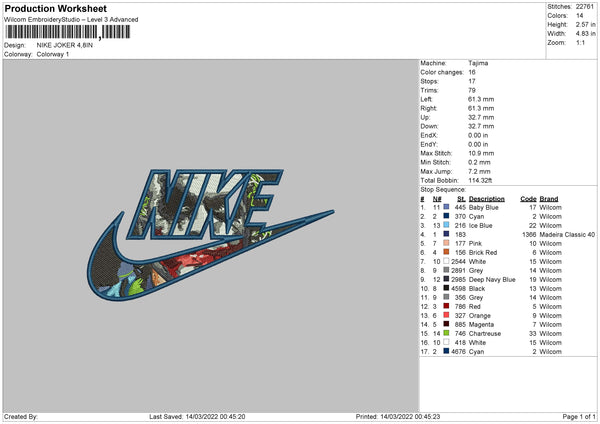This screenshot has height=424, width=600.
Task: Click the 'Created By:' footer label
Action: pos(21,416)
